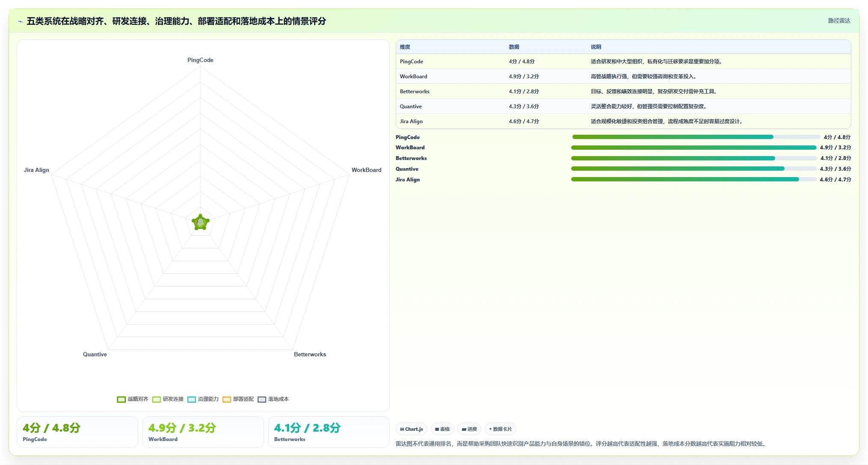Image resolution: width=868 pixels, height=465 pixels.
Task: Hide the 治理能力 dataset in the legend
Action: [x=203, y=399]
